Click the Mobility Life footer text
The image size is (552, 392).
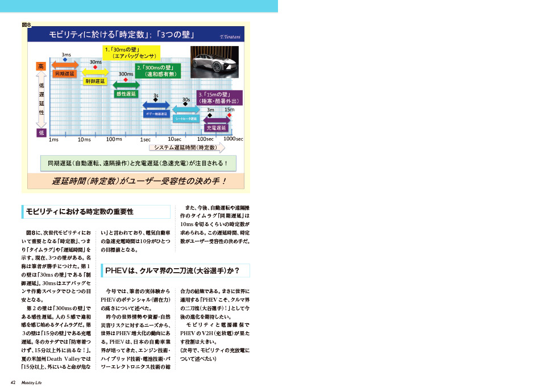click(x=32, y=383)
